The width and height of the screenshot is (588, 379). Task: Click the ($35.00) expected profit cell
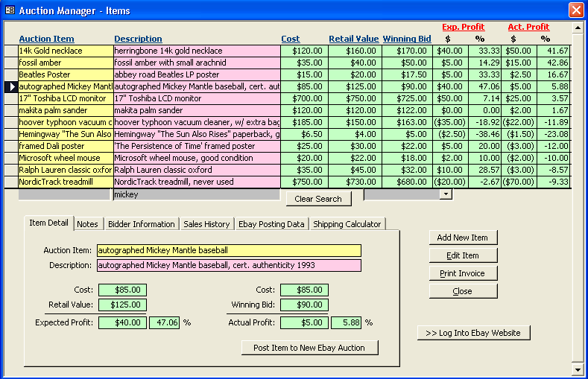click(450, 122)
